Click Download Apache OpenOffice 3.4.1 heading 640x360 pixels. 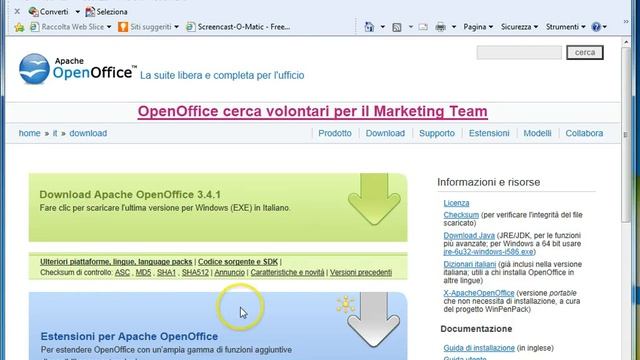[130, 194]
